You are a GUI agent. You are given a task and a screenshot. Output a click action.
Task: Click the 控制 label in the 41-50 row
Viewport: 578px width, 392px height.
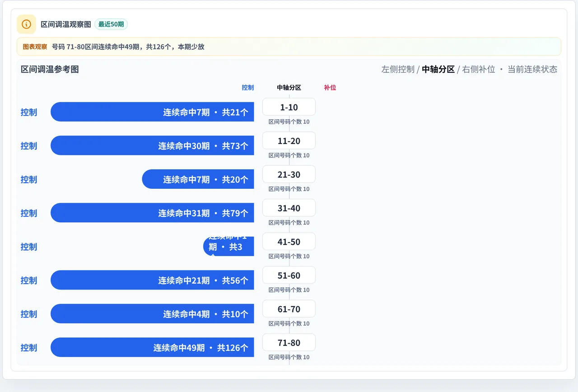29,247
